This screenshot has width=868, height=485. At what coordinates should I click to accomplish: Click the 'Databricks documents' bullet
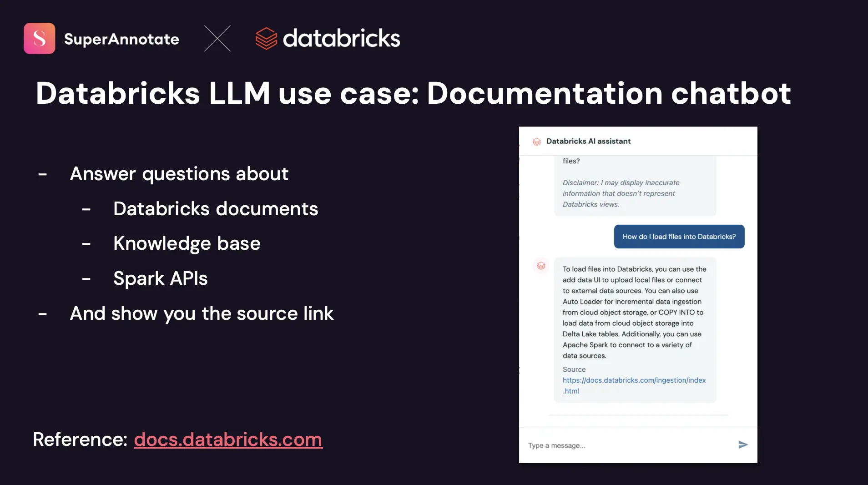(216, 209)
